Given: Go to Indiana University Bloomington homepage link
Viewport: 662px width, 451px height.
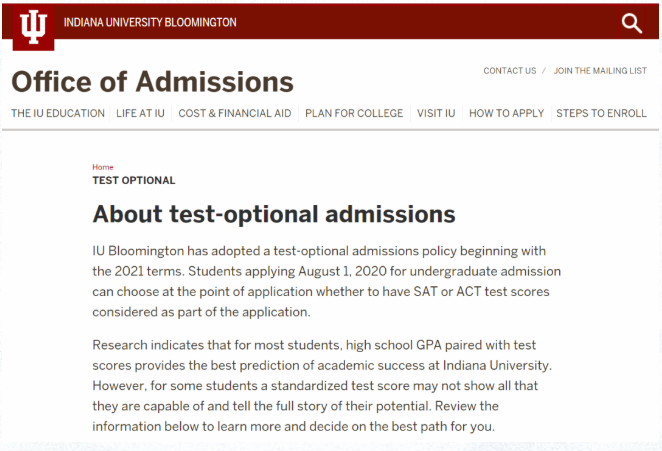Looking at the screenshot, I should pos(150,22).
